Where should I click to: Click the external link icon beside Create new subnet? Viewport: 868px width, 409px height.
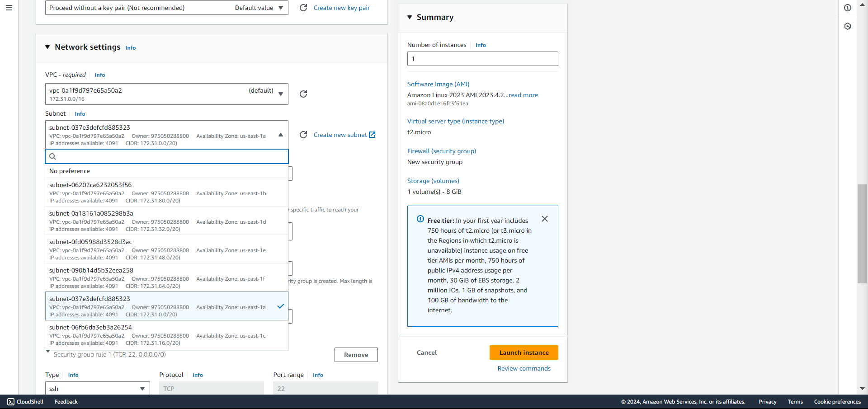372,134
